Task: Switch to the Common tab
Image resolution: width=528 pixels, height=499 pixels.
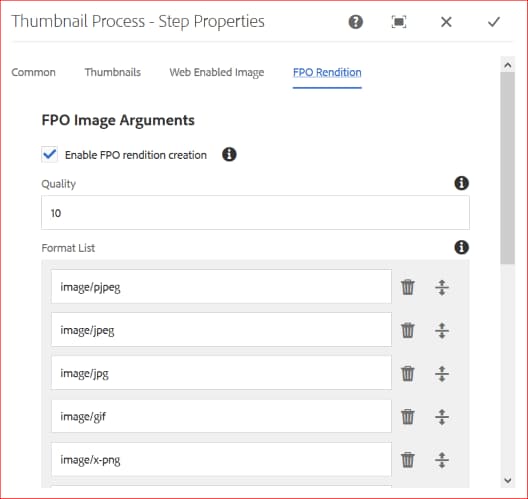Action: (x=33, y=72)
